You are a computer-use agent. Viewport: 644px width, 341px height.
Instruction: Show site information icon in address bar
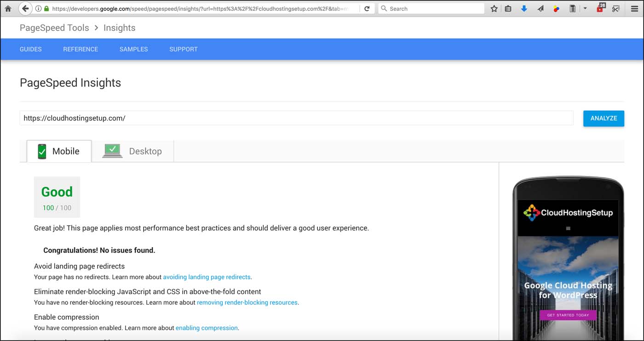pos(39,8)
